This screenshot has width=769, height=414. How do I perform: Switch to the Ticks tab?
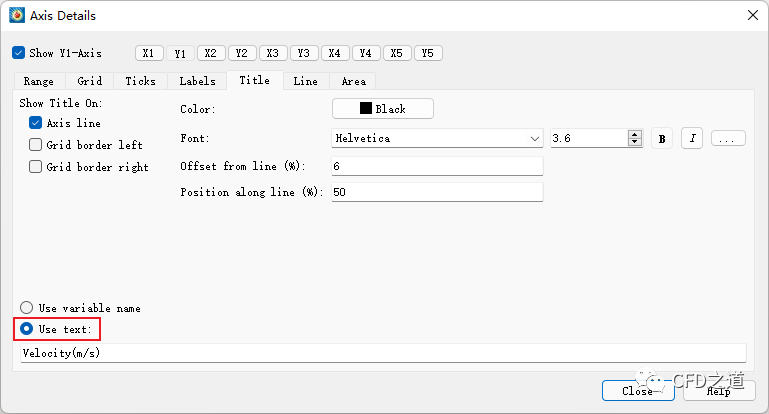coord(140,81)
